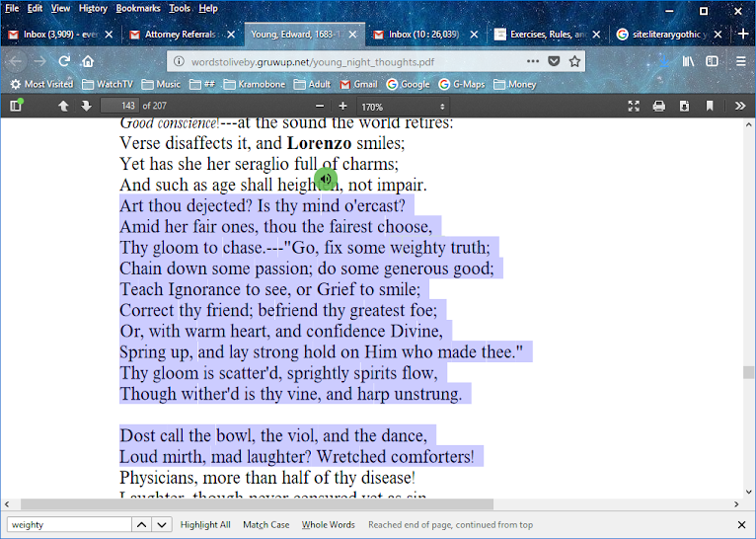Image resolution: width=756 pixels, height=539 pixels.
Task: Find next match of weighty
Action: point(162,524)
